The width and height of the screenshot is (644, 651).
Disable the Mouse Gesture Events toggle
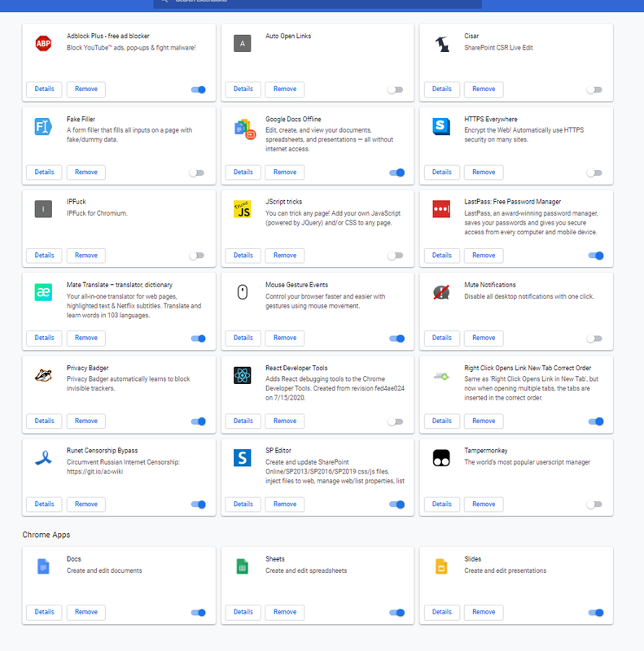(397, 339)
